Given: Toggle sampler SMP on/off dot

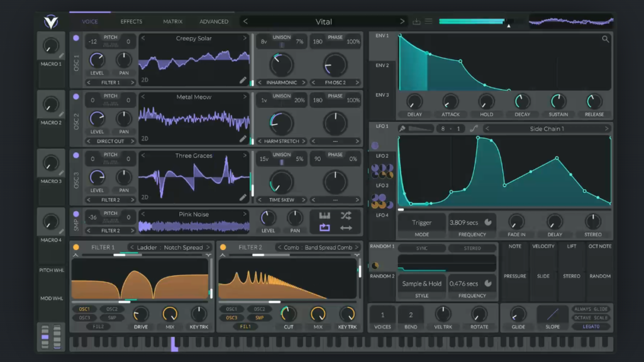Looking at the screenshot, I should tap(76, 214).
